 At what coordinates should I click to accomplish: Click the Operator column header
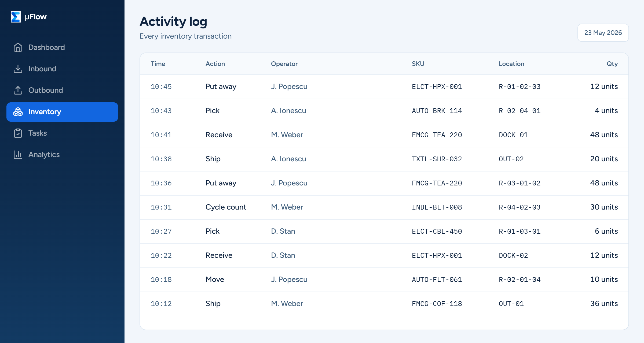tap(284, 64)
